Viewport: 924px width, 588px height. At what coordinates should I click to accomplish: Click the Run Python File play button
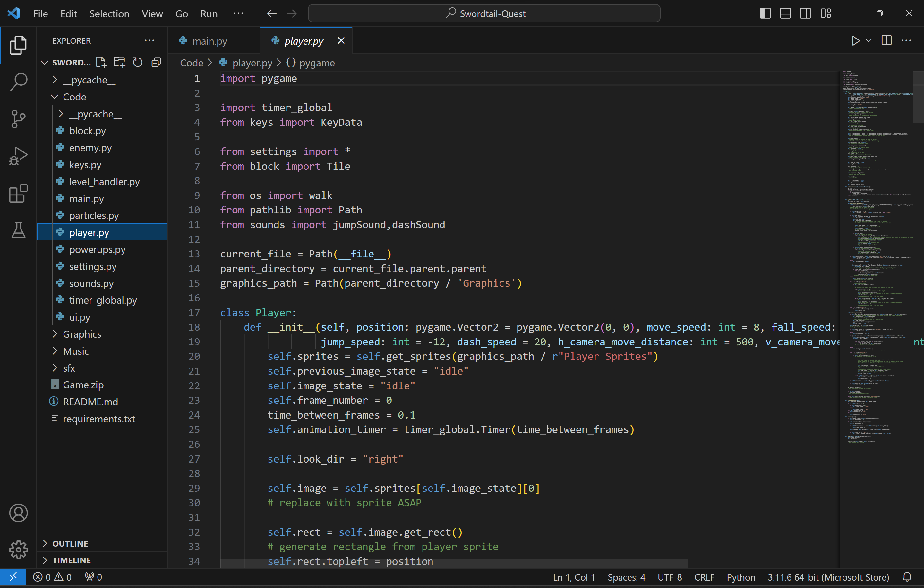pyautogui.click(x=855, y=41)
